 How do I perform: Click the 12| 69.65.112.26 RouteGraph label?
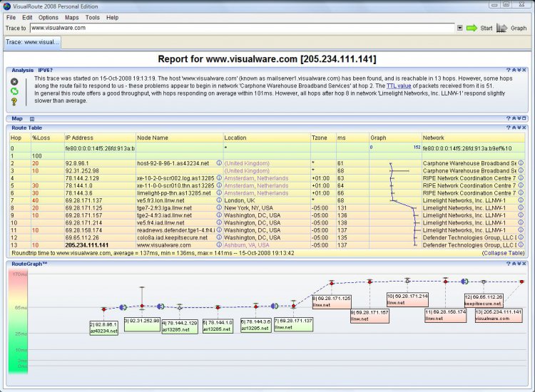pos(484,301)
